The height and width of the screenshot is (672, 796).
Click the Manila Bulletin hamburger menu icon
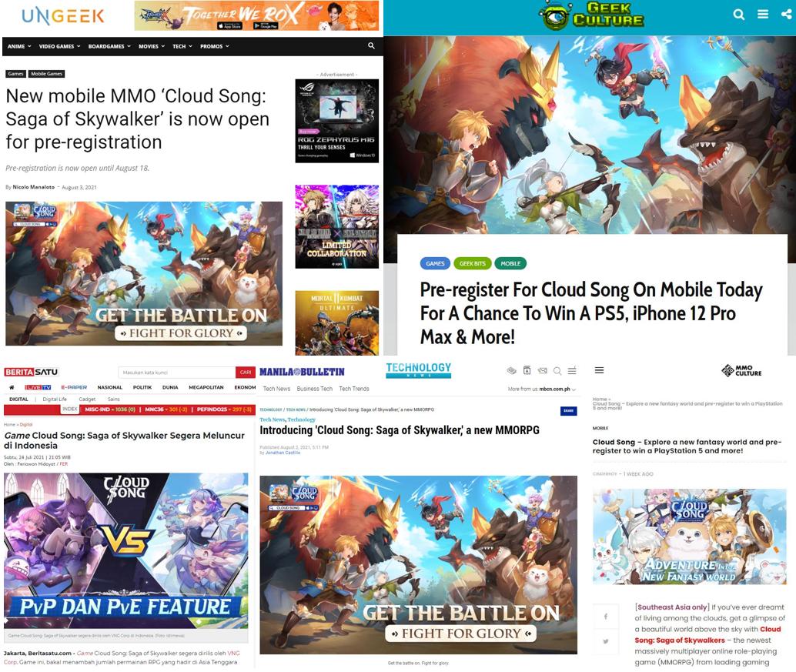click(572, 371)
